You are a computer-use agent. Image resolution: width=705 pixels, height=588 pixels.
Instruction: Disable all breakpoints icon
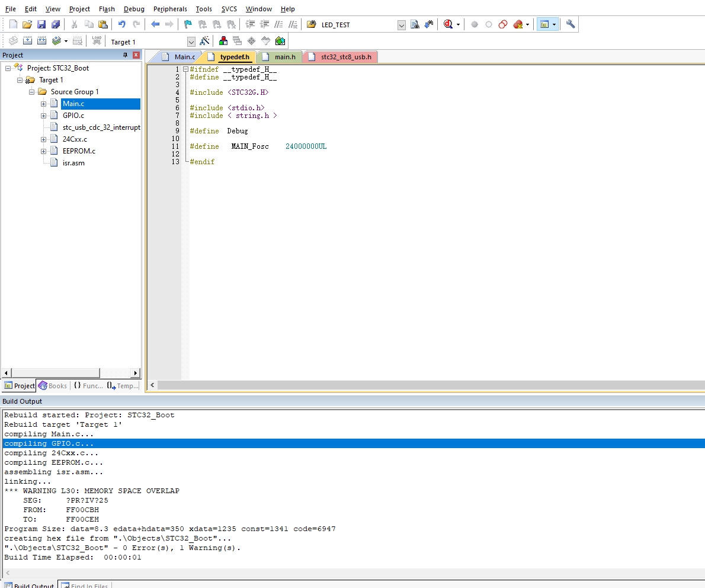coord(503,24)
